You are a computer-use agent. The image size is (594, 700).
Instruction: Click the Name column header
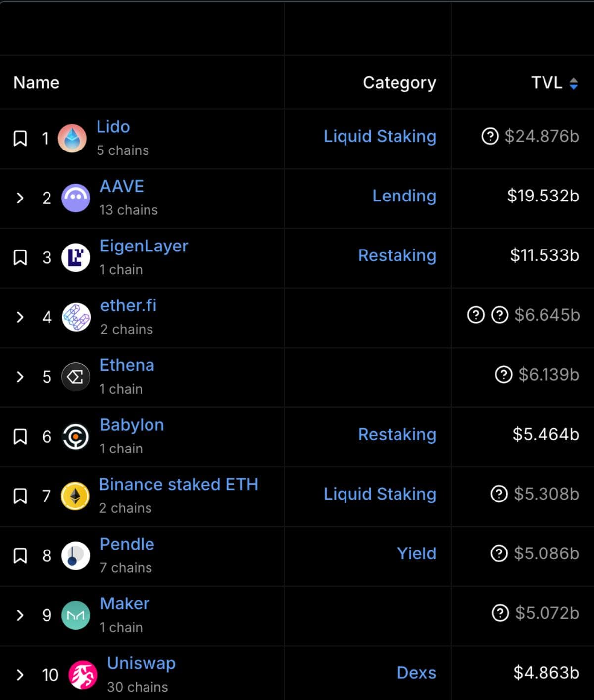37,83
